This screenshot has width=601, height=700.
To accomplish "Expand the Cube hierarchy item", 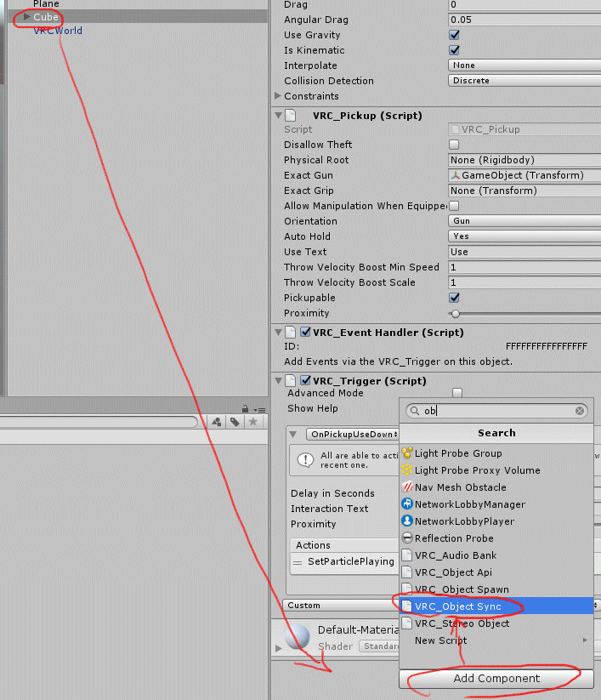I will (x=26, y=17).
